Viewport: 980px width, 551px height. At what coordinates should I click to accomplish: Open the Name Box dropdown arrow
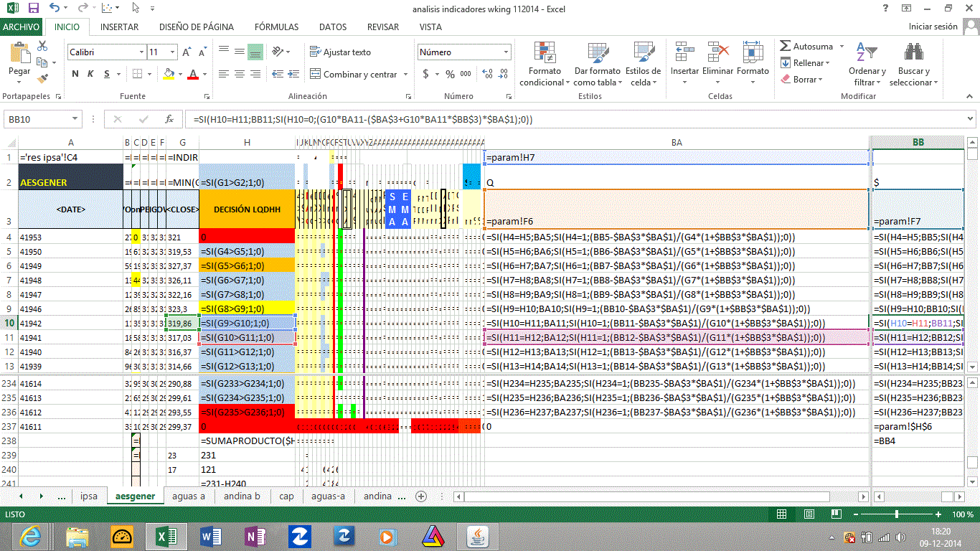(75, 119)
